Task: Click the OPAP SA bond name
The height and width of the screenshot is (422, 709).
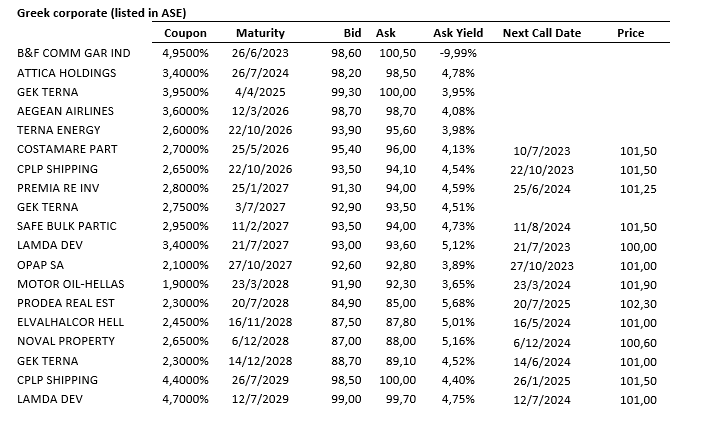Action: pos(44,265)
